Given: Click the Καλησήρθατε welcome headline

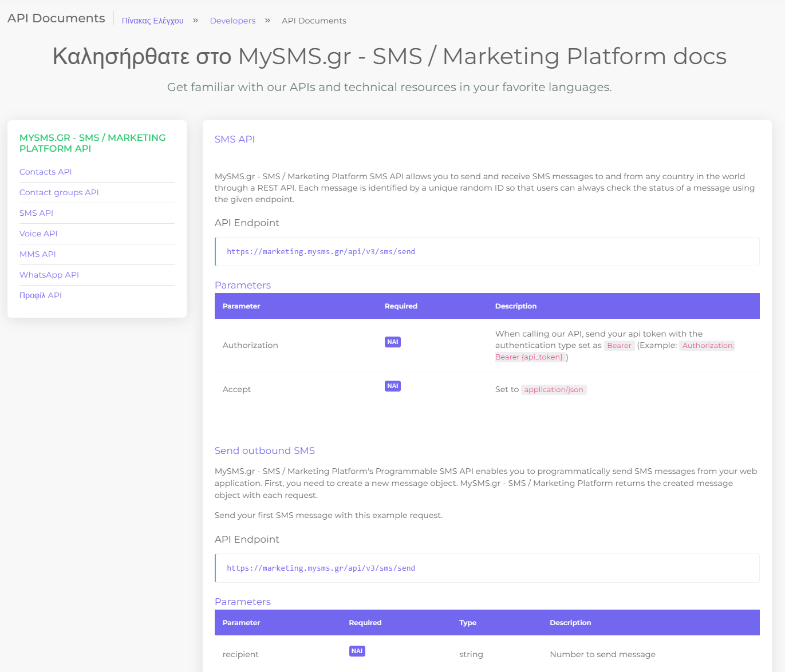Looking at the screenshot, I should coord(389,56).
